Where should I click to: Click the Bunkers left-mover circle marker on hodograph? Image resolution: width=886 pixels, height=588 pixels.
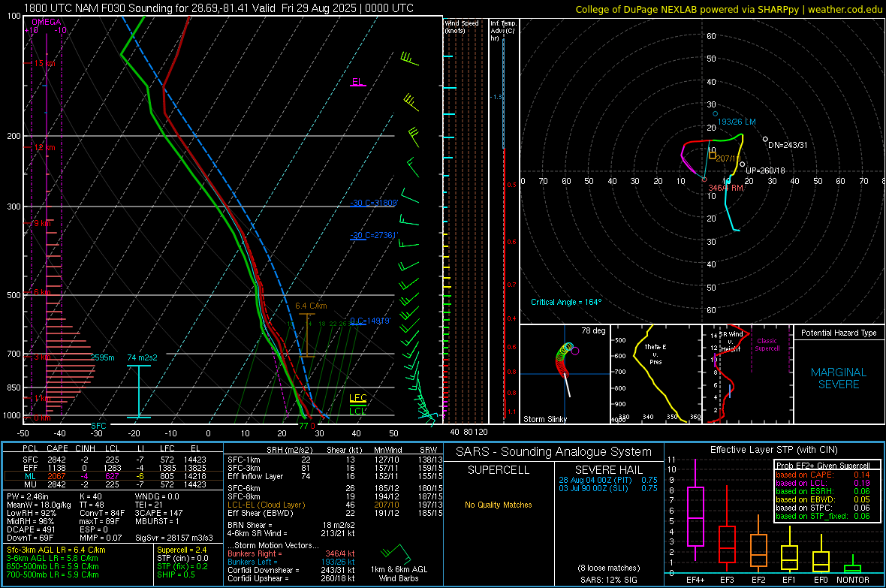pyautogui.click(x=715, y=113)
